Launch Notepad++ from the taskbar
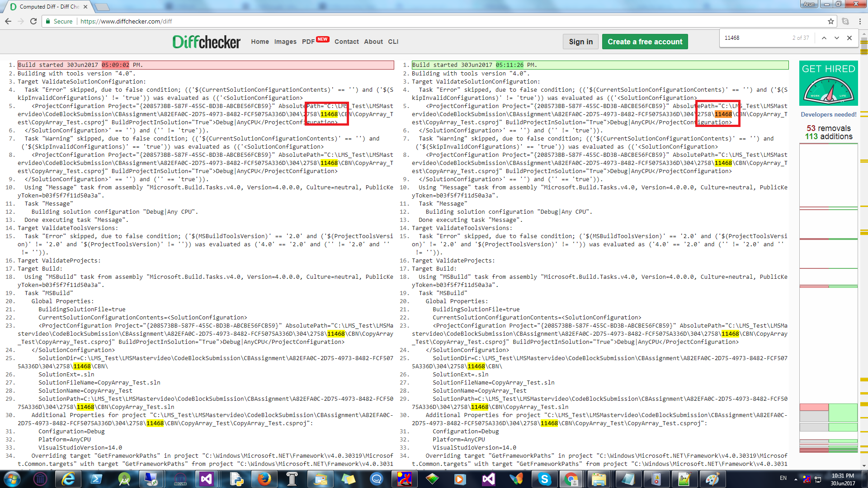This screenshot has height=488, width=868. click(x=684, y=479)
